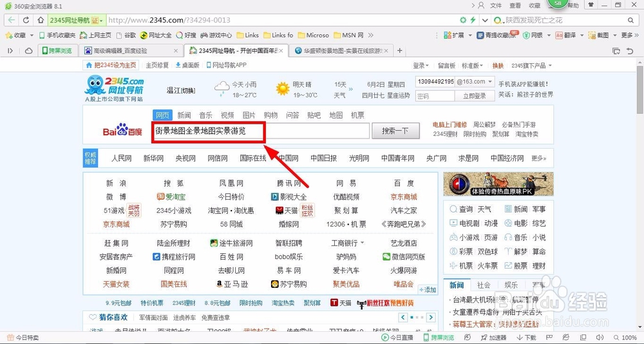Screen dimensions: 644x344
Task: Open the 文件 menu
Action: coord(496,5)
